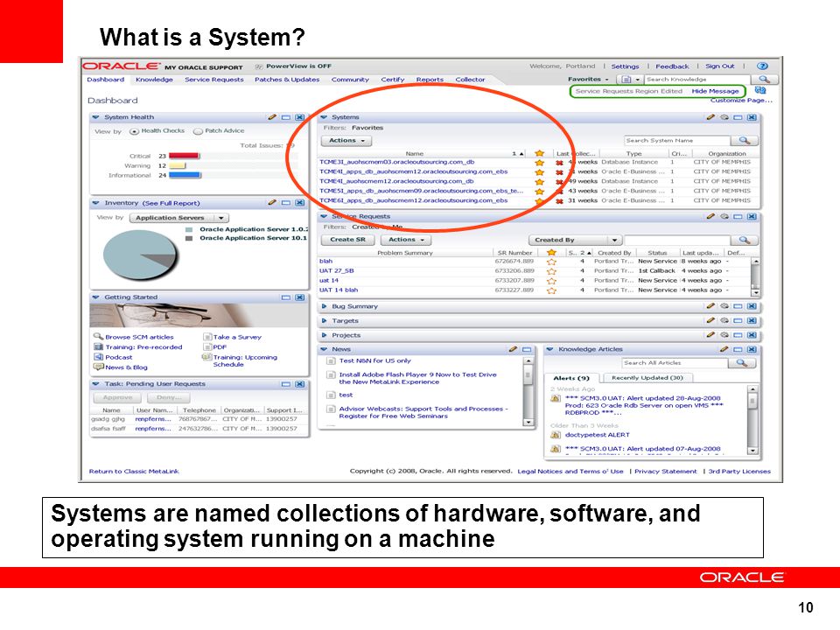This screenshot has width=840, height=630.
Task: Click the yellow Warning issues bar
Action: 177,166
